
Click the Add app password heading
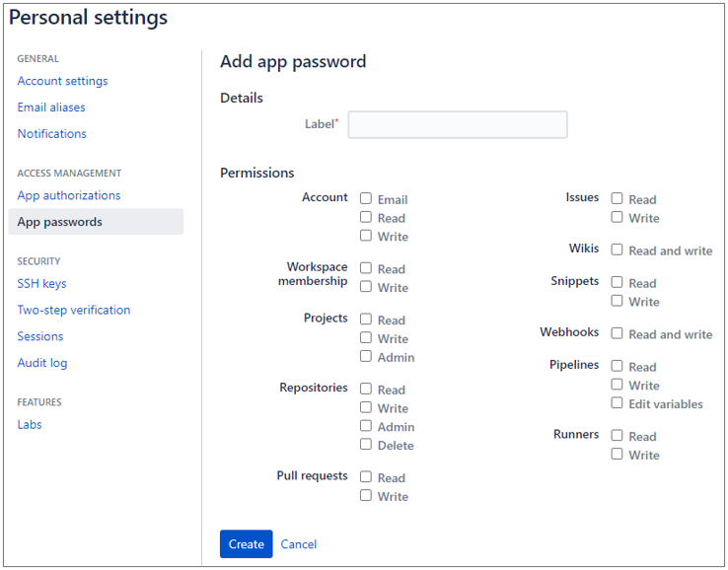293,62
